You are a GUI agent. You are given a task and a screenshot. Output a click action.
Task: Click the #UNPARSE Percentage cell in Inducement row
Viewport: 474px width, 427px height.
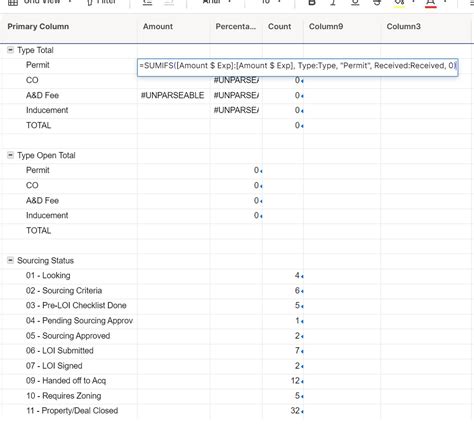(236, 110)
